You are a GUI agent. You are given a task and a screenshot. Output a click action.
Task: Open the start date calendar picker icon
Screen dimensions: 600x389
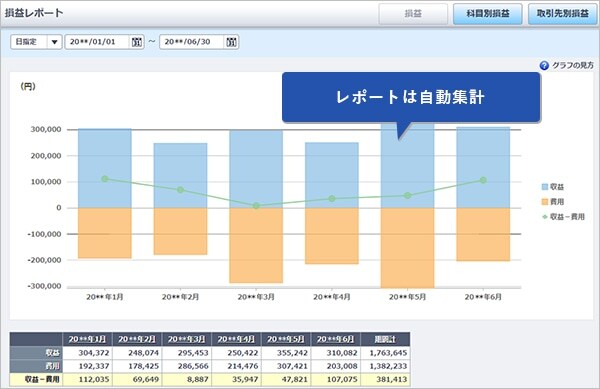click(x=137, y=42)
